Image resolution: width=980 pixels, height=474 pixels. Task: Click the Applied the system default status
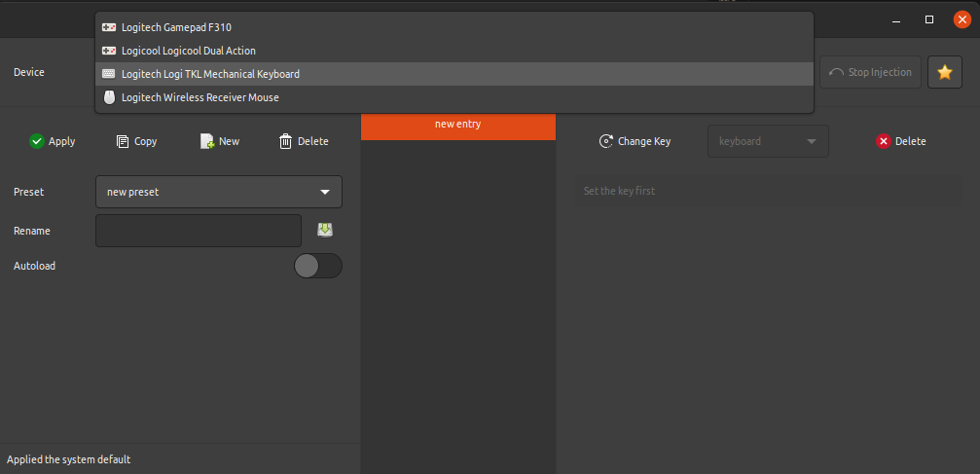[69, 459]
